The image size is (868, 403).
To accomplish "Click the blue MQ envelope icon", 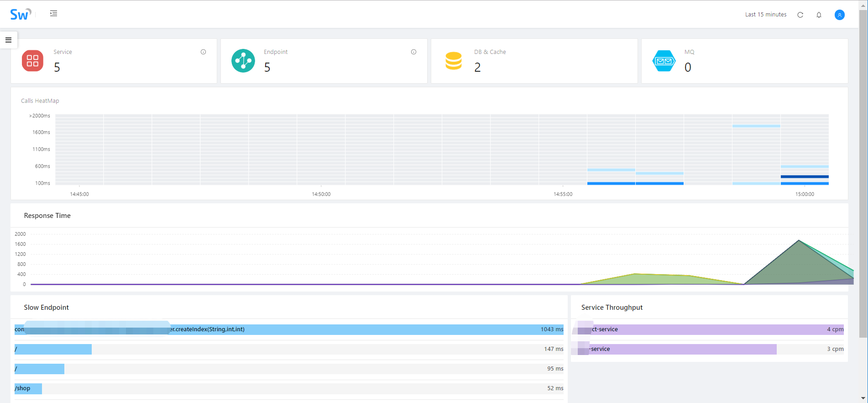I will 664,61.
